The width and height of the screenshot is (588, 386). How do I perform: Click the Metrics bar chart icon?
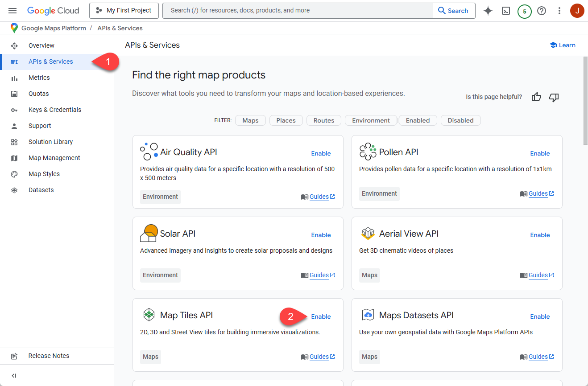[14, 78]
